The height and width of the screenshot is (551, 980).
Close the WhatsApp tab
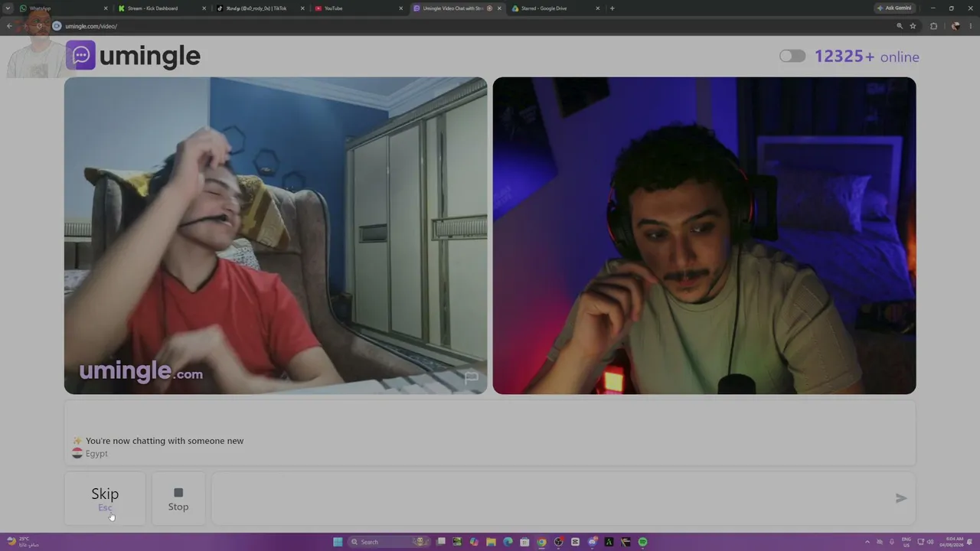click(106, 8)
